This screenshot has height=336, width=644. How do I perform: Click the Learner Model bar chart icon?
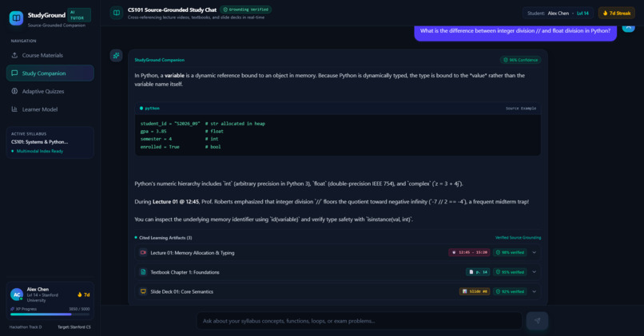[14, 109]
